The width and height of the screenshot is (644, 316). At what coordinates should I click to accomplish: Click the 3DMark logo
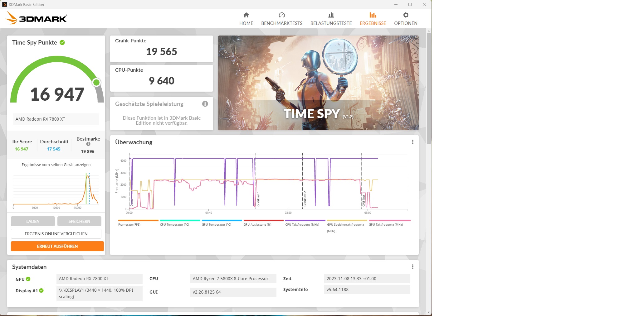tap(36, 18)
